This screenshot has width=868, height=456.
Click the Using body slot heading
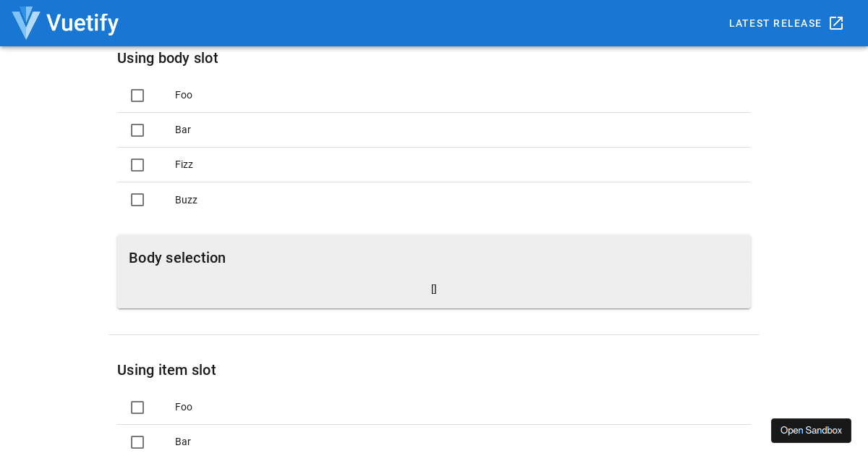(167, 58)
